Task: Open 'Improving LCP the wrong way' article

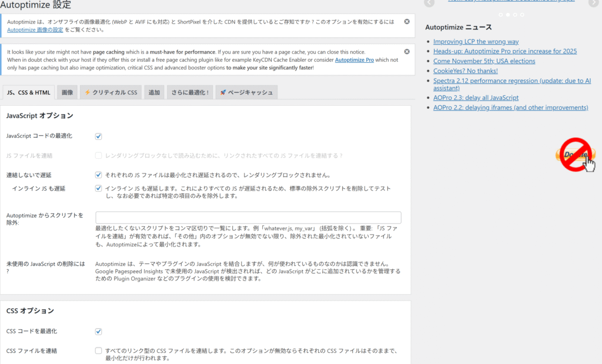Action: [x=476, y=42]
